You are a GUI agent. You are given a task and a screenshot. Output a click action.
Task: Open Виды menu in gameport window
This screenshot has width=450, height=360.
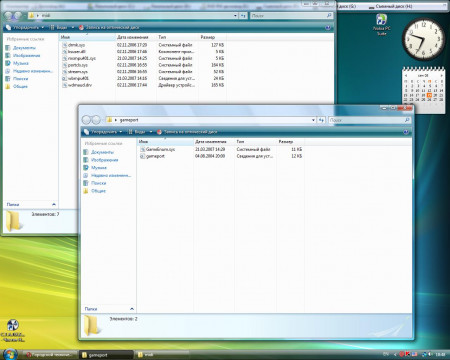137,132
